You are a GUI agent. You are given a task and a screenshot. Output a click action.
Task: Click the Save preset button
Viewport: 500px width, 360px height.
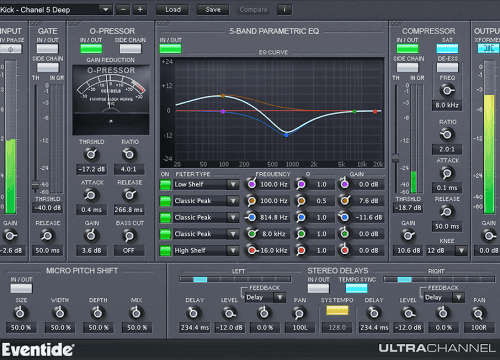pos(213,10)
